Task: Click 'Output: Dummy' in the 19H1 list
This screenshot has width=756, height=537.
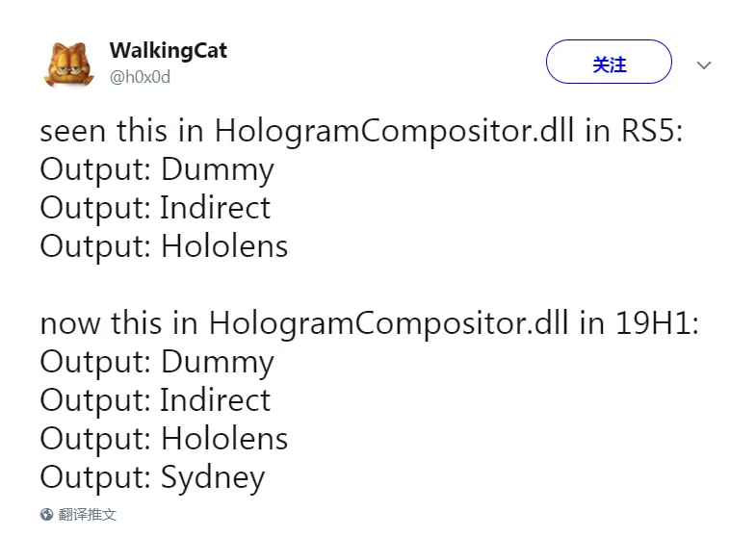Action: click(157, 362)
